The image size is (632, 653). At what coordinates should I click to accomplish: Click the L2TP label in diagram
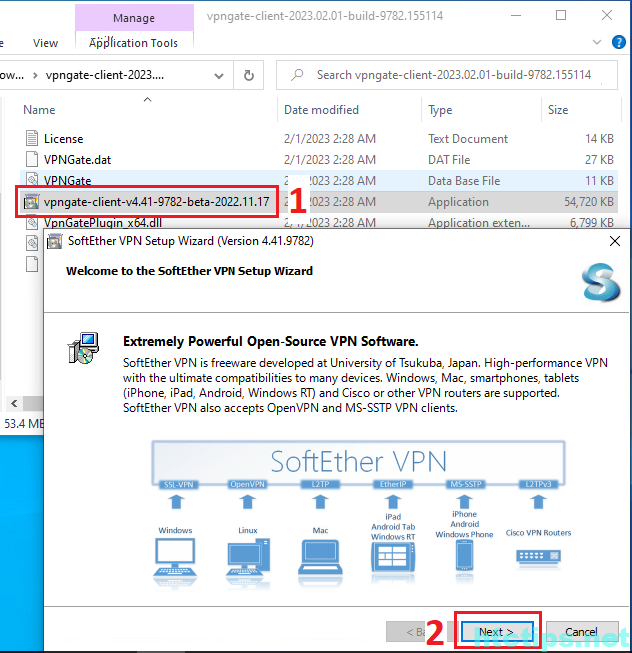click(320, 484)
